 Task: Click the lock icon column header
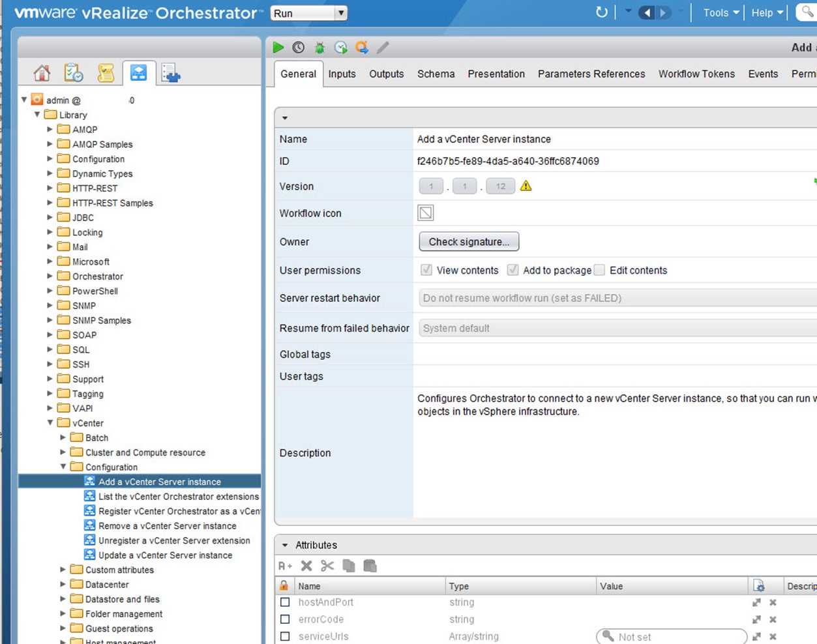click(284, 585)
